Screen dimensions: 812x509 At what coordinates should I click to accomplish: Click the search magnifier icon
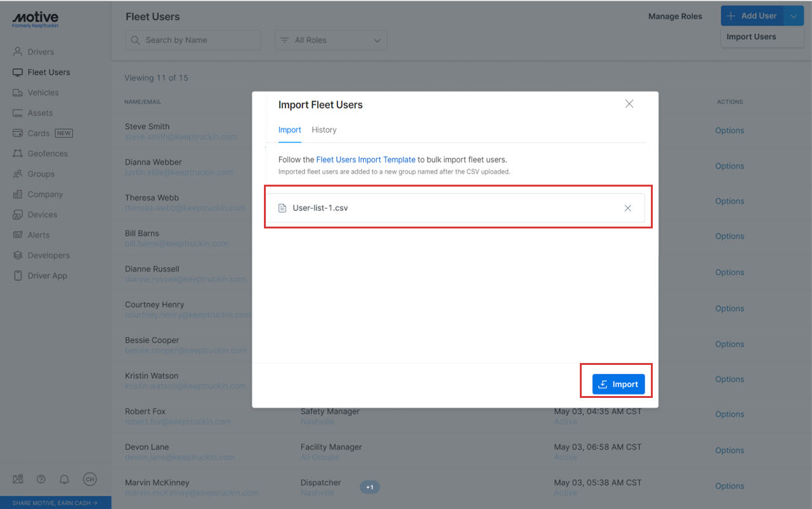pos(135,40)
